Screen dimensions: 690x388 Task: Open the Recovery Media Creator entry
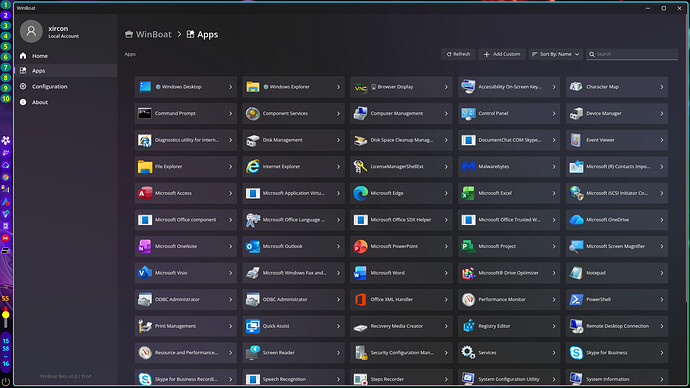[401, 326]
